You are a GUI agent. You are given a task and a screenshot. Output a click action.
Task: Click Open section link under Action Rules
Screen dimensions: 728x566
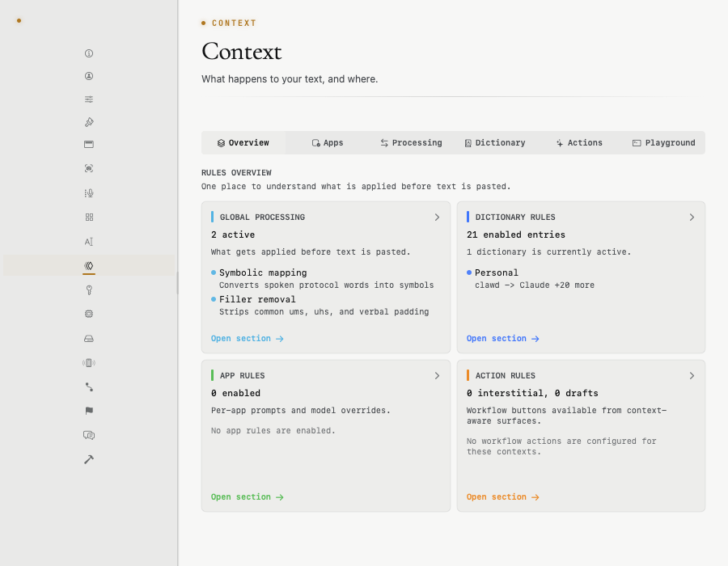click(x=503, y=497)
